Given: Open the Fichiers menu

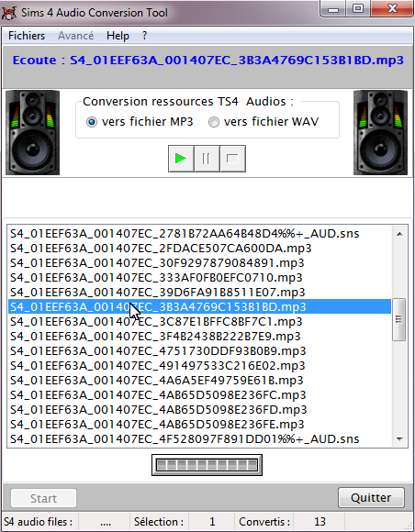Looking at the screenshot, I should pos(27,36).
